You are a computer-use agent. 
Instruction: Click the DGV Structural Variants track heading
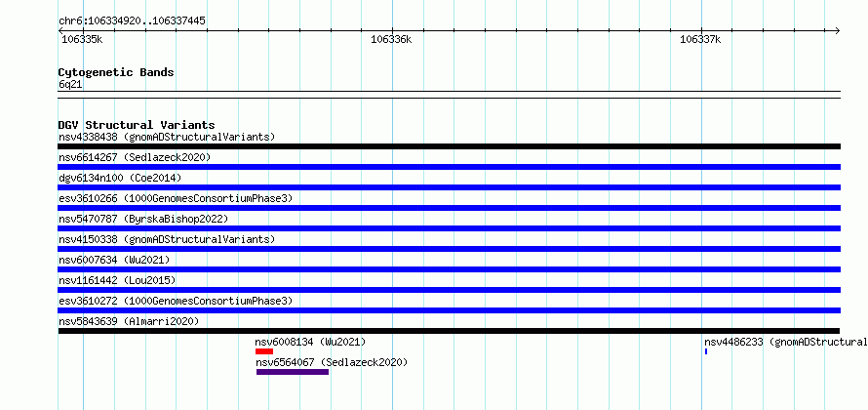pos(137,125)
